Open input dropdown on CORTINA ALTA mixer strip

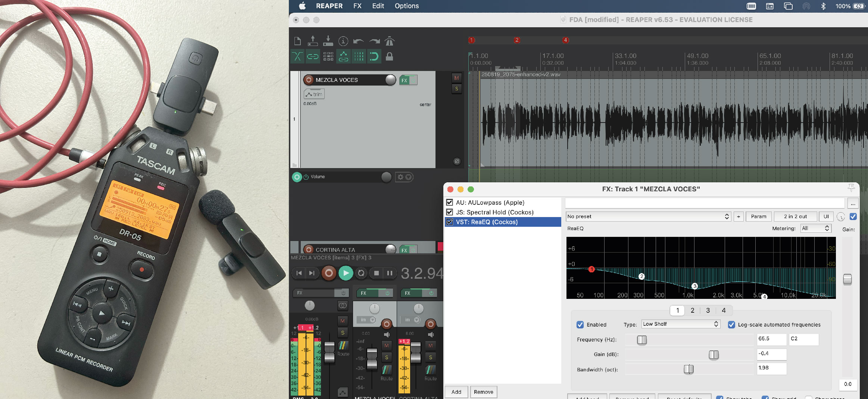tap(410, 320)
